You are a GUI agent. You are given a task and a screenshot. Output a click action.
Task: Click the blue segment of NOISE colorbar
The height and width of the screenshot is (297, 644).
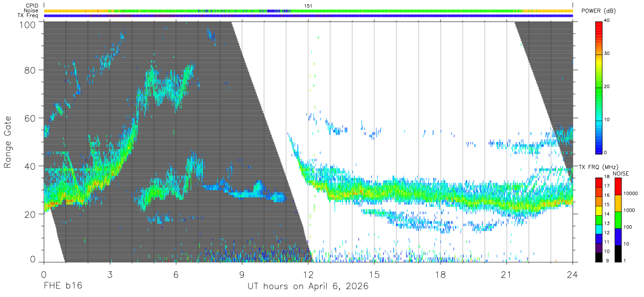[x=618, y=236]
